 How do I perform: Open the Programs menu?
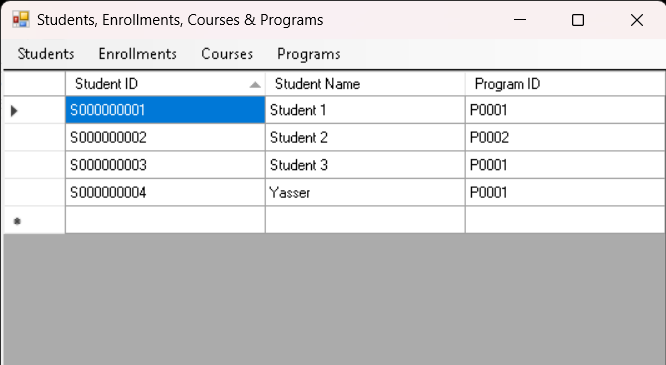coord(309,54)
